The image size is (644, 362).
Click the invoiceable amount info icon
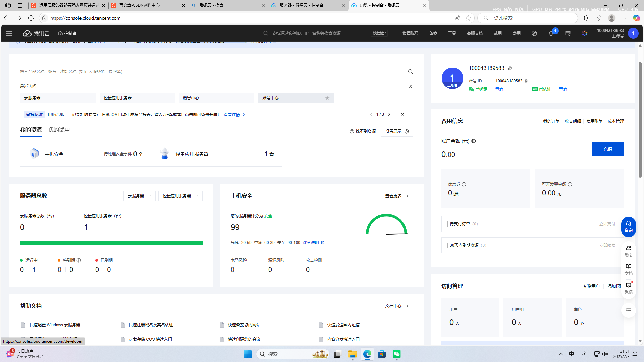click(x=570, y=184)
